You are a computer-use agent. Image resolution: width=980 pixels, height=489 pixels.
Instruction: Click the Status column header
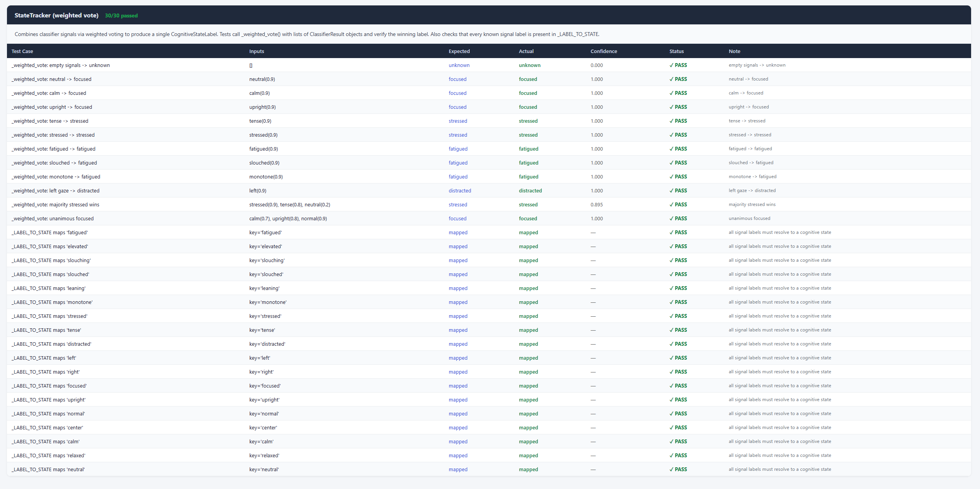tap(676, 51)
